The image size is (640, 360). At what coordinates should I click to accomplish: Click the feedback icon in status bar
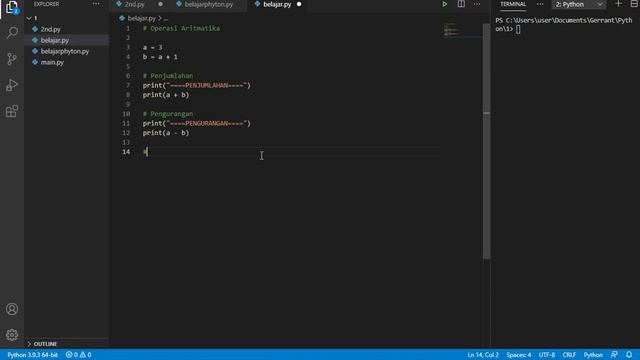click(614, 355)
